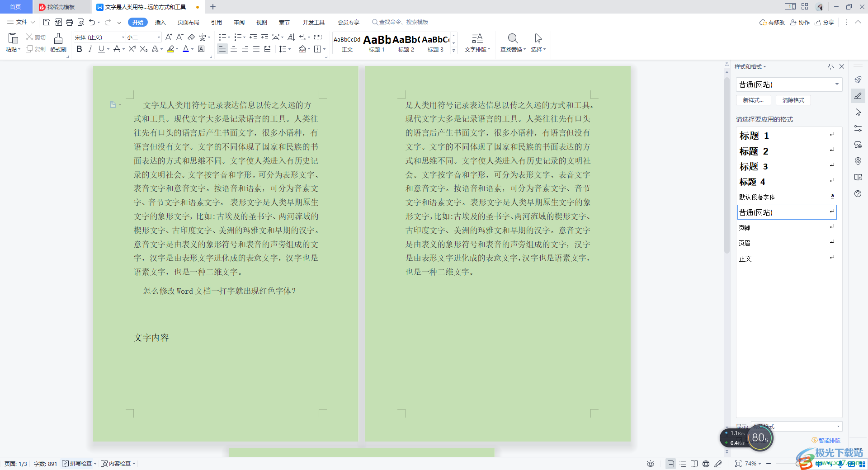868x470 pixels.
Task: Click the text highlight color swatch
Action: pos(170,49)
